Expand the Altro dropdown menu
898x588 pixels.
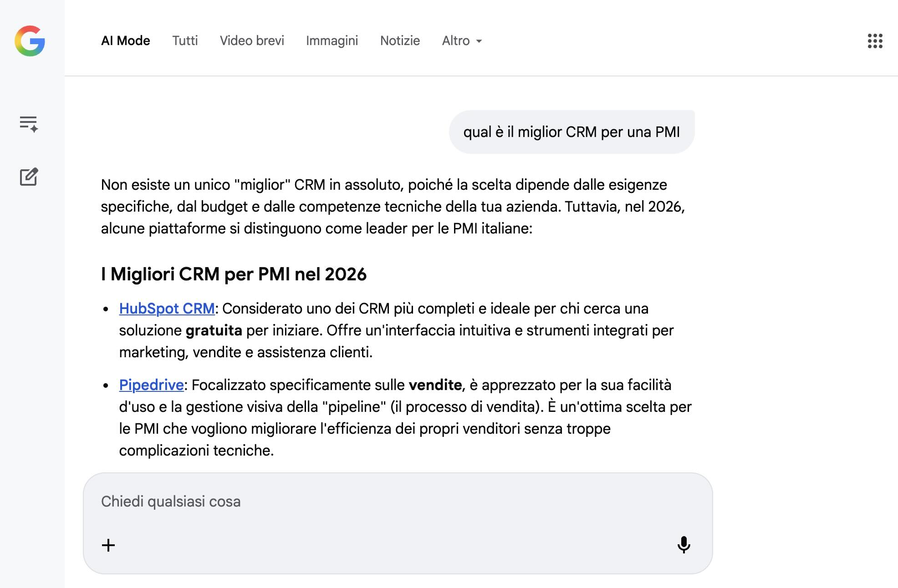click(x=462, y=41)
